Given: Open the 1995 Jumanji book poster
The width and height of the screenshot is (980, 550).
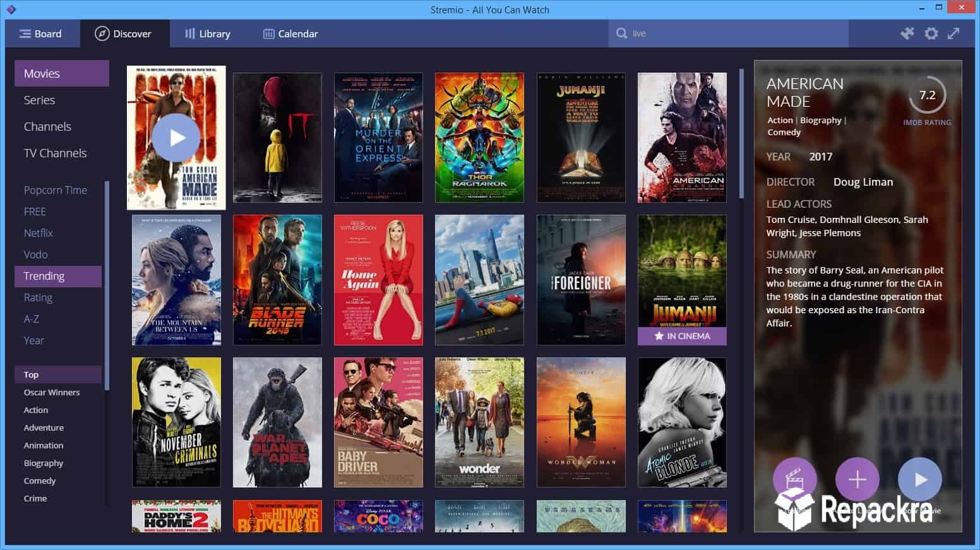Looking at the screenshot, I should (581, 138).
